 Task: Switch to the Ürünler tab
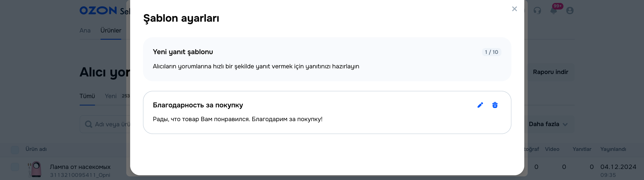click(x=111, y=30)
